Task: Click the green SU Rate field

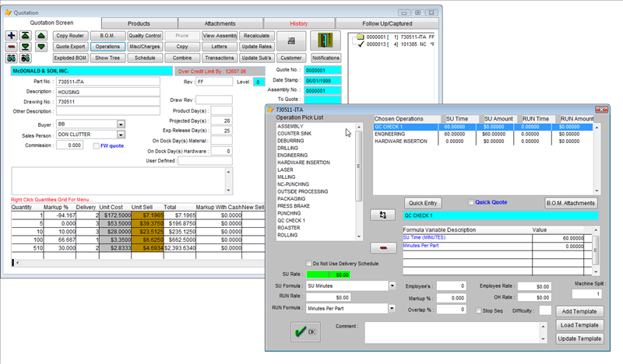Action: coord(327,275)
